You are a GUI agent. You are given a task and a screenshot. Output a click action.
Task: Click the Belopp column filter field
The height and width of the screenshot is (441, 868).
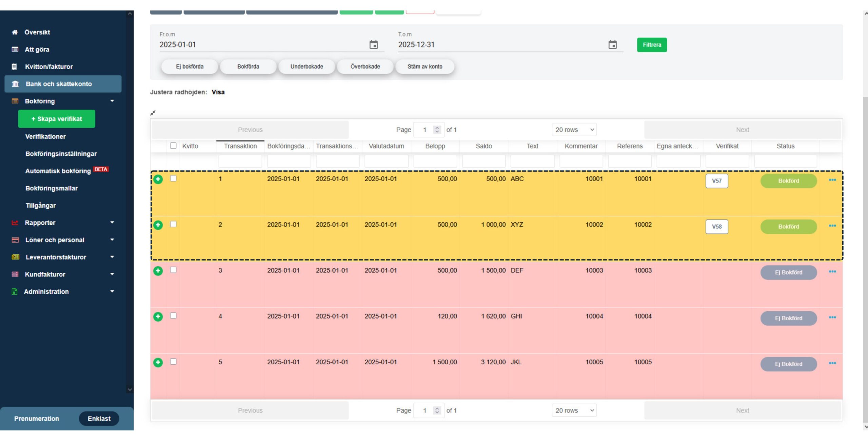coord(435,161)
